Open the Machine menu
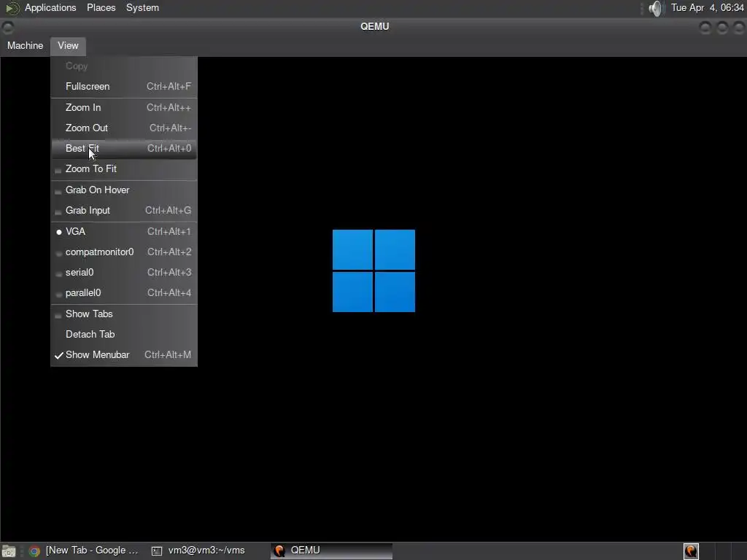This screenshot has height=560, width=747. pyautogui.click(x=26, y=46)
